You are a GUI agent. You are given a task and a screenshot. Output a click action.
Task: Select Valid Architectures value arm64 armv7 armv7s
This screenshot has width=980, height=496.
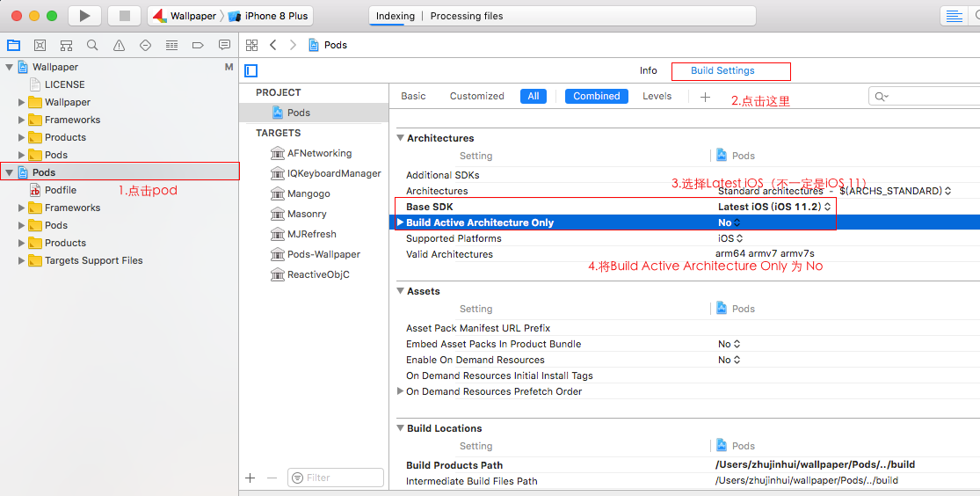click(x=765, y=254)
